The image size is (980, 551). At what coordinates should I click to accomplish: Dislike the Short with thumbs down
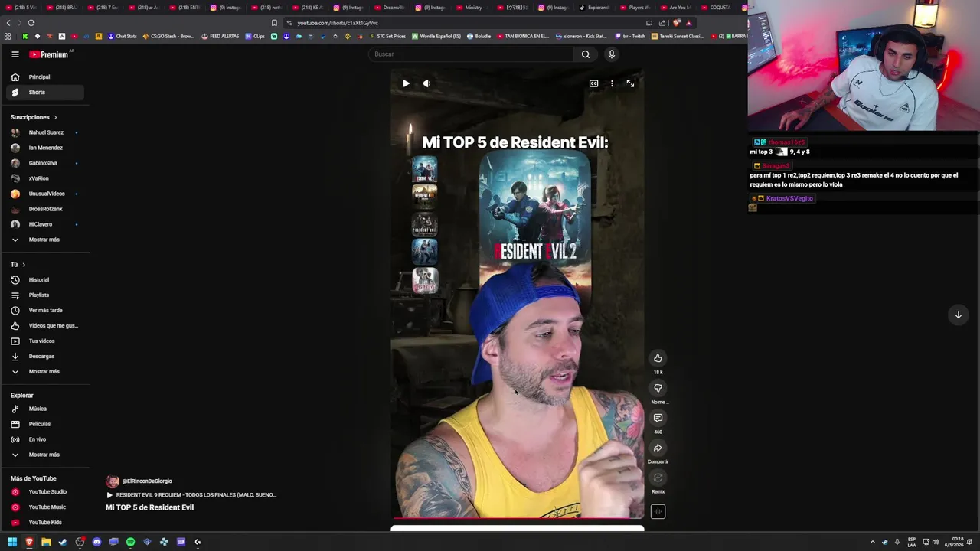pyautogui.click(x=658, y=388)
